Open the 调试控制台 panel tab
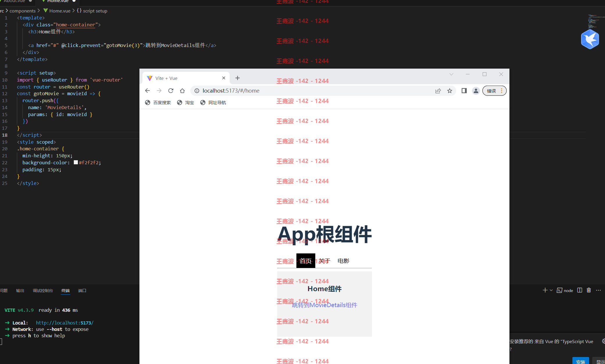The image size is (605, 364). (43, 291)
